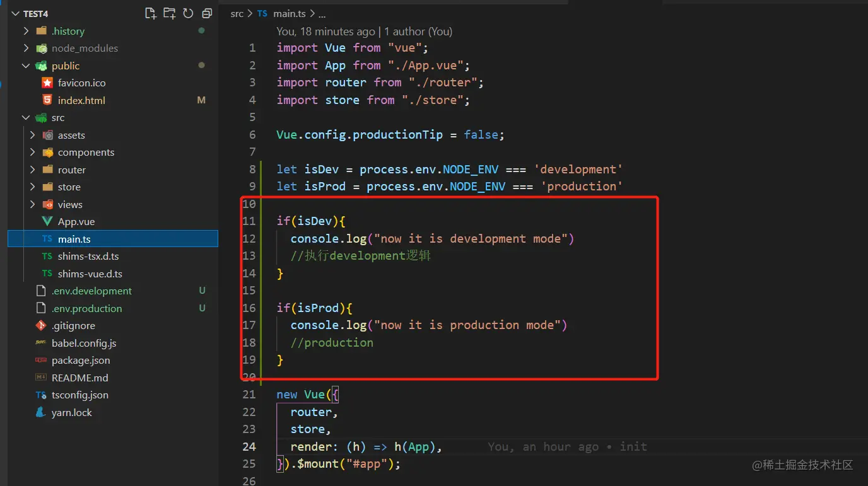
Task: Open README.md via its markdown icon
Action: (x=41, y=378)
